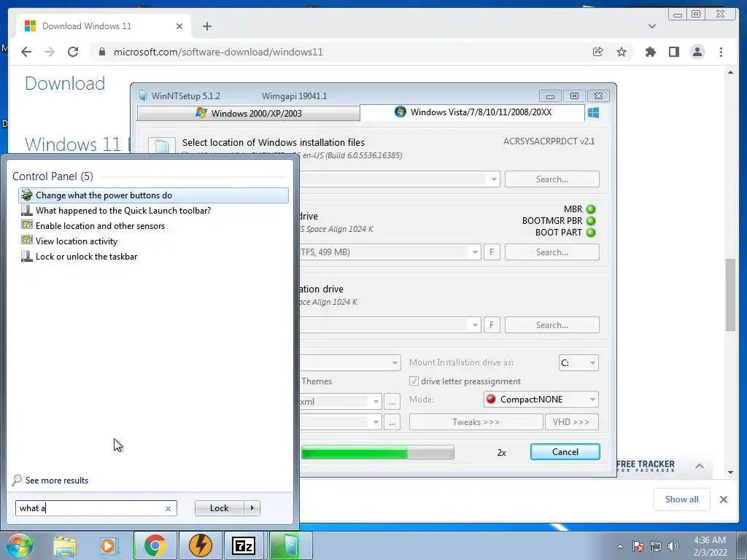This screenshot has width=747, height=560.
Task: Open the VHD >>> options
Action: [x=572, y=422]
